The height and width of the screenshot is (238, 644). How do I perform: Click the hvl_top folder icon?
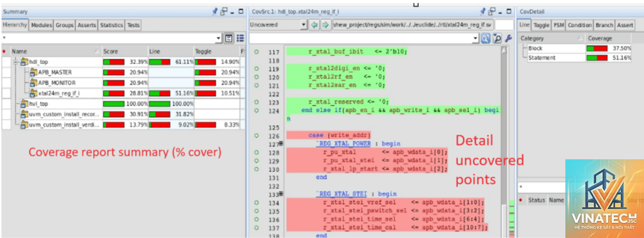click(x=25, y=104)
